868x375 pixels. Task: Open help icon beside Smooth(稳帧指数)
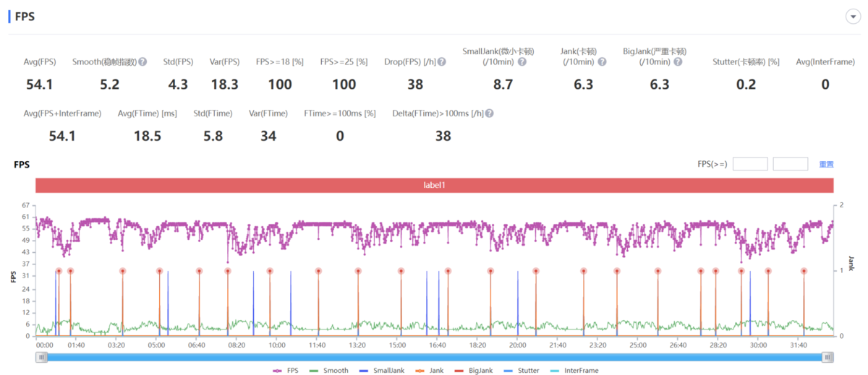(142, 62)
